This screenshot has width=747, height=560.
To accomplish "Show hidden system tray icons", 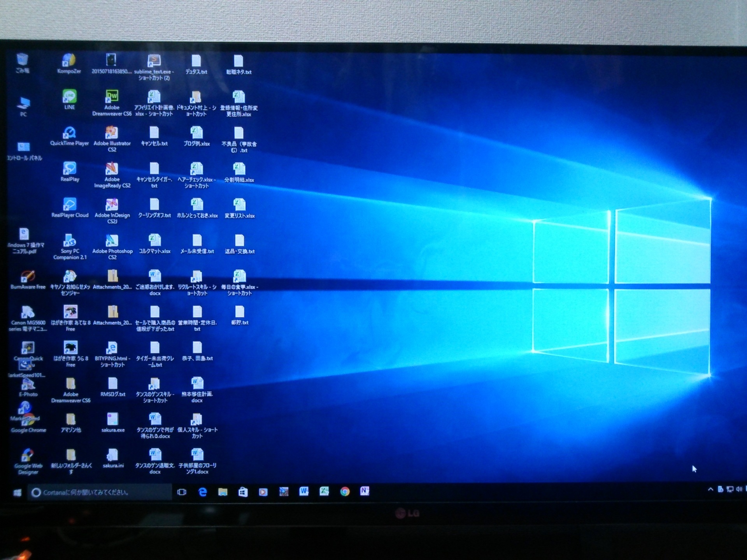I will pos(710,489).
